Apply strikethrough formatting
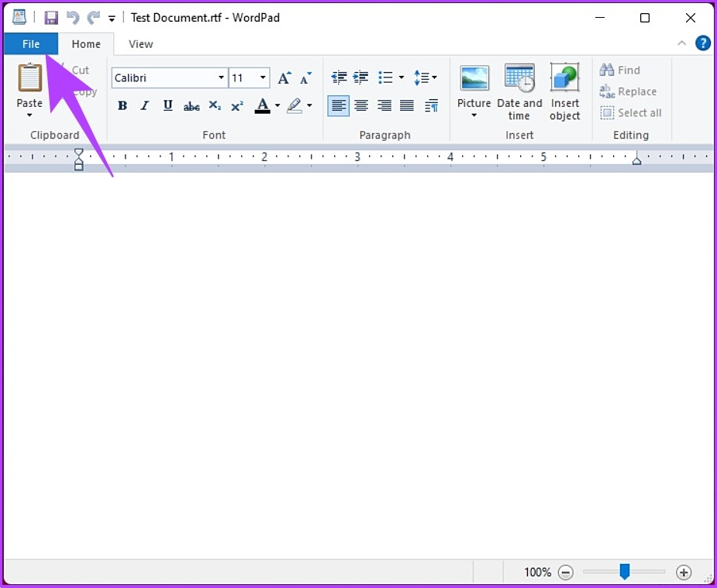717x588 pixels. [191, 106]
